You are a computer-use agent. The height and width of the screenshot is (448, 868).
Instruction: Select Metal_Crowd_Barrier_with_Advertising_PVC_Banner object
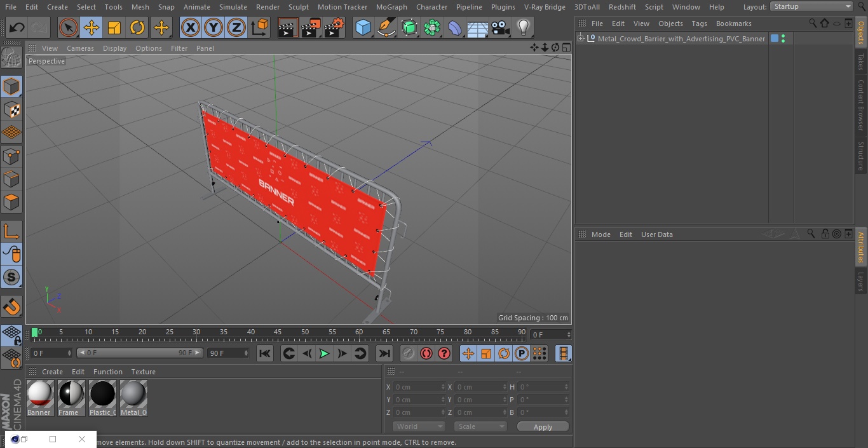point(681,39)
